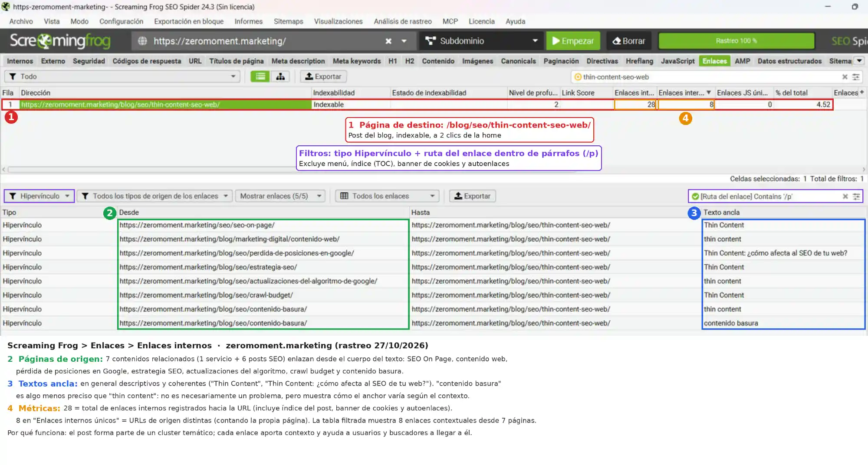Open the Exportación en bloque menu
Image resolution: width=868 pixels, height=465 pixels.
pyautogui.click(x=189, y=21)
